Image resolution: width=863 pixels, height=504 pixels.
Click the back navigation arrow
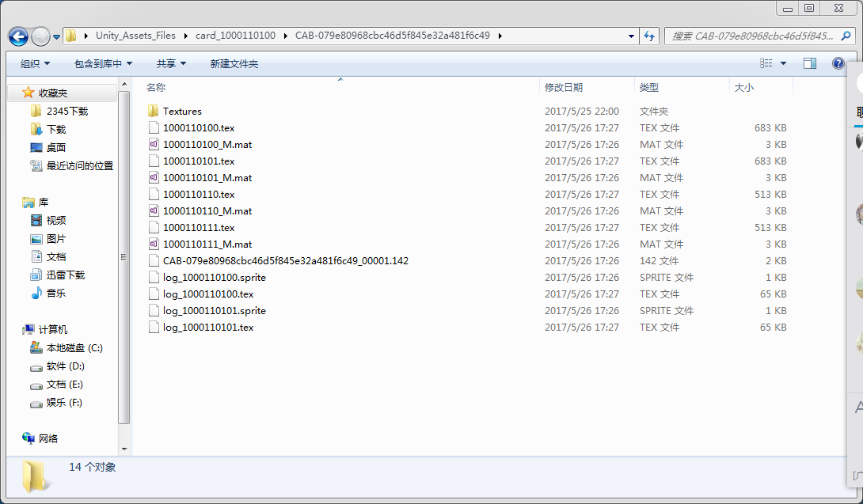click(17, 36)
